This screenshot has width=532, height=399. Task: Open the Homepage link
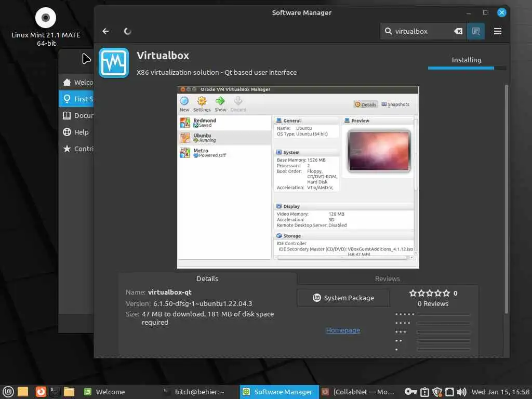click(x=343, y=330)
